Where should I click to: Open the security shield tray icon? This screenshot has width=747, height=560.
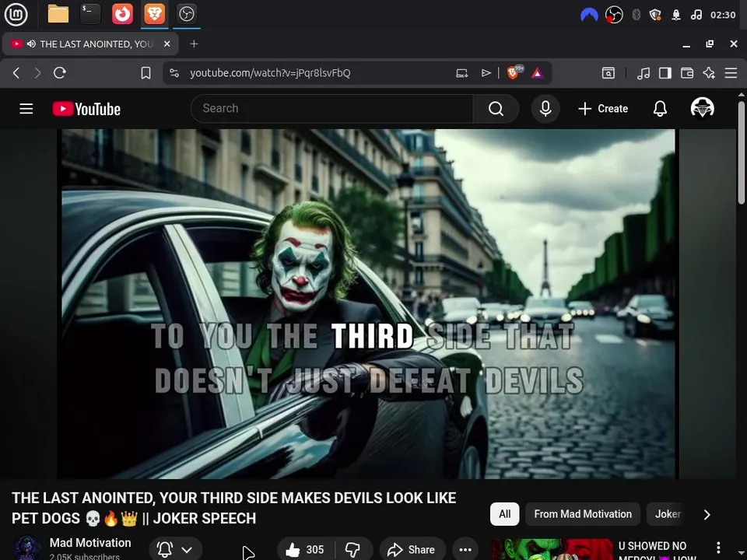click(655, 16)
